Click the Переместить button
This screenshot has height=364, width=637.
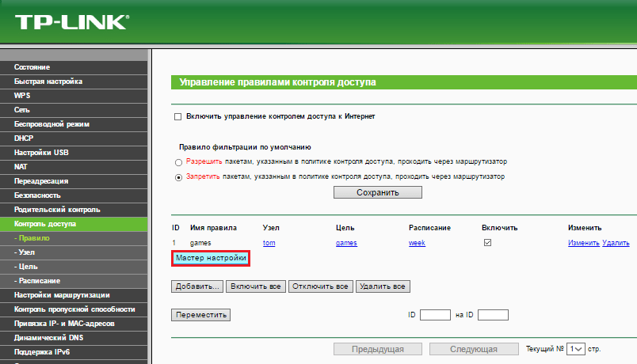point(200,315)
